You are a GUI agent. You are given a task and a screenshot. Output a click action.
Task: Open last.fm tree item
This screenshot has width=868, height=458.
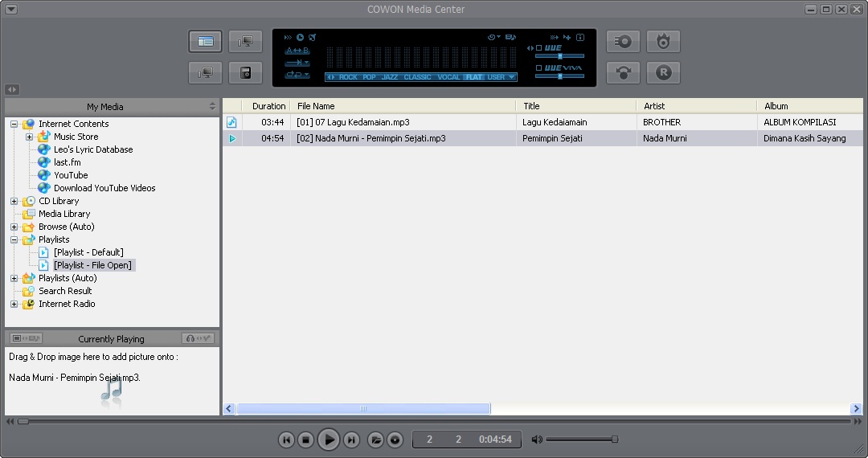coord(67,162)
